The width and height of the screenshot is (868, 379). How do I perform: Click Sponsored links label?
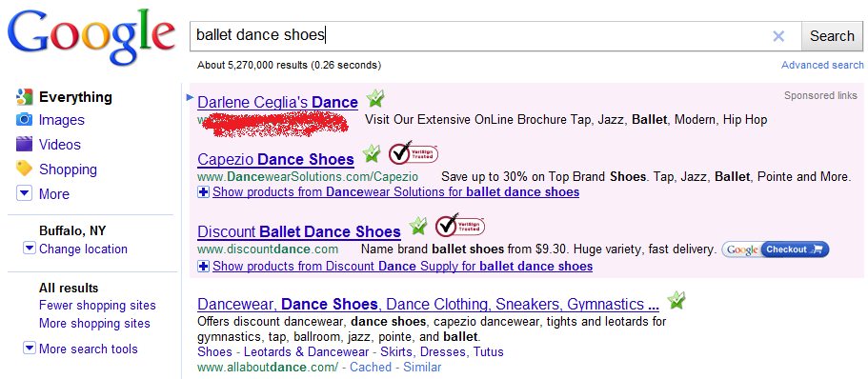820,96
